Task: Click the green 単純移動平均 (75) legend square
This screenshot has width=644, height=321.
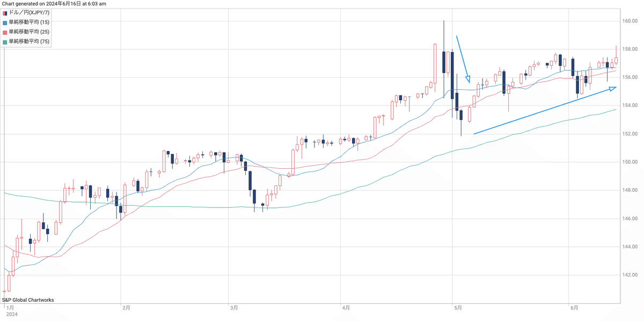Action: tap(5, 42)
